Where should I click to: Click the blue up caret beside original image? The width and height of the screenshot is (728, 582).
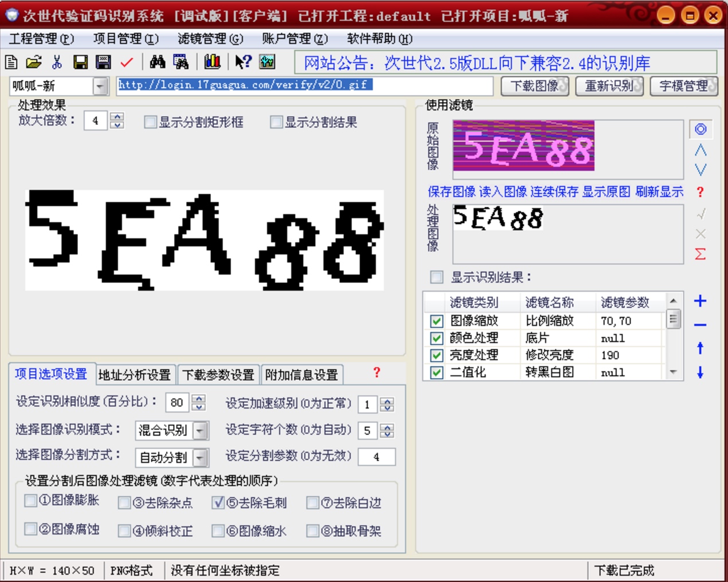pyautogui.click(x=700, y=150)
